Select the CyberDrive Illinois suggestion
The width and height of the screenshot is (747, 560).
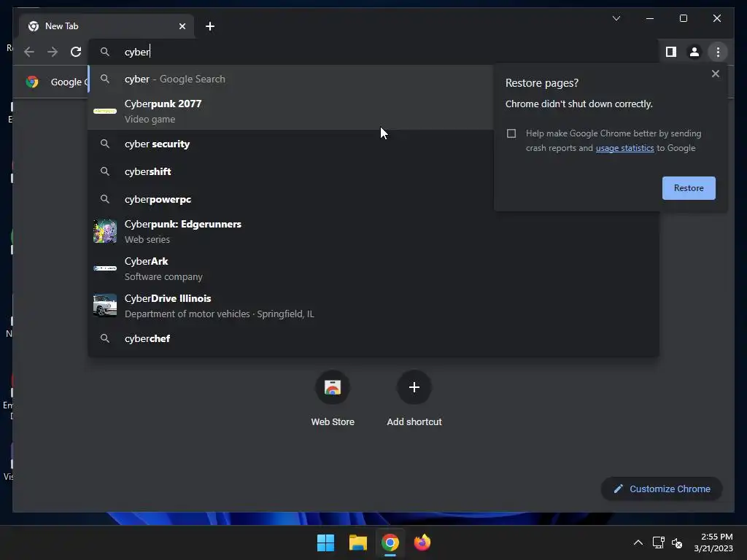[373, 306]
